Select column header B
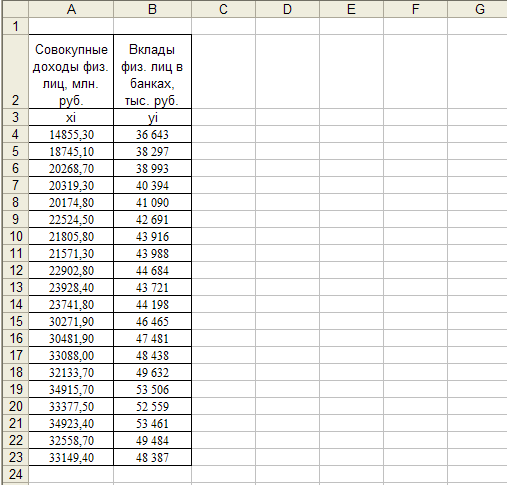Image resolution: width=507 pixels, height=485 pixels. click(152, 9)
